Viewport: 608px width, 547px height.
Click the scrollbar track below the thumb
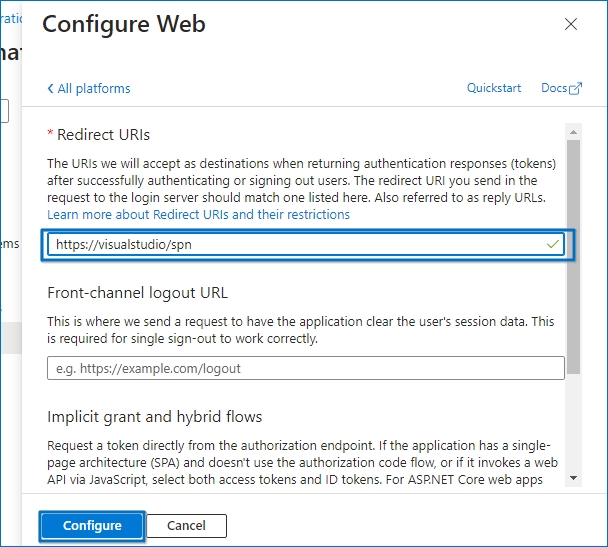click(x=573, y=423)
